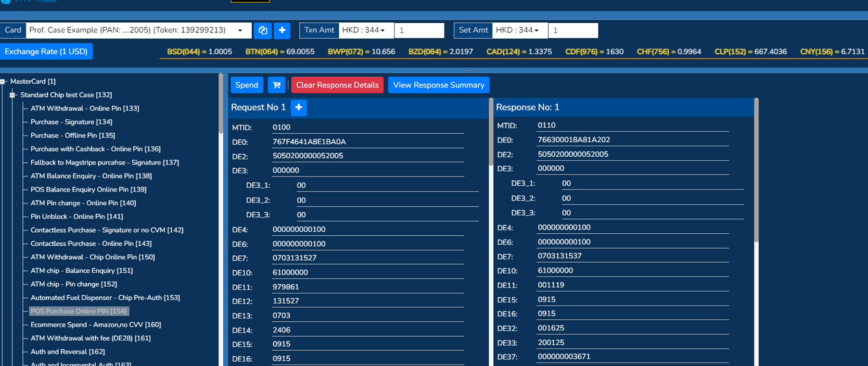Select Purchase - Signature [134]
This screenshot has height=366, width=868.
[71, 122]
